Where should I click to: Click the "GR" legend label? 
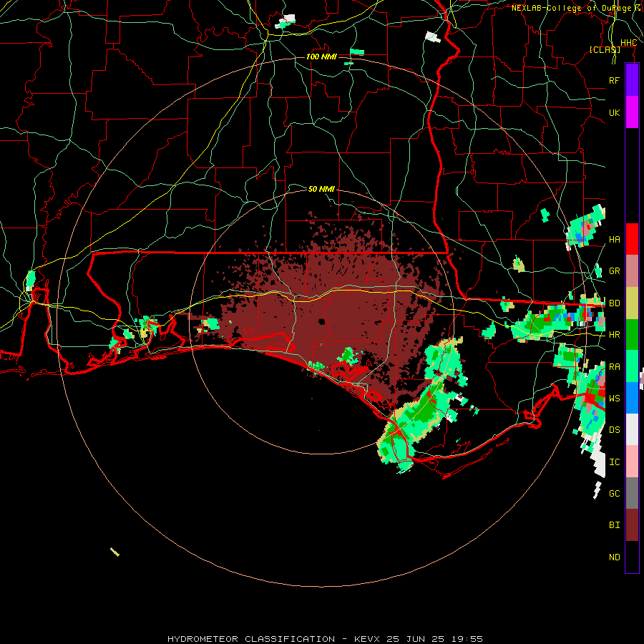[614, 271]
